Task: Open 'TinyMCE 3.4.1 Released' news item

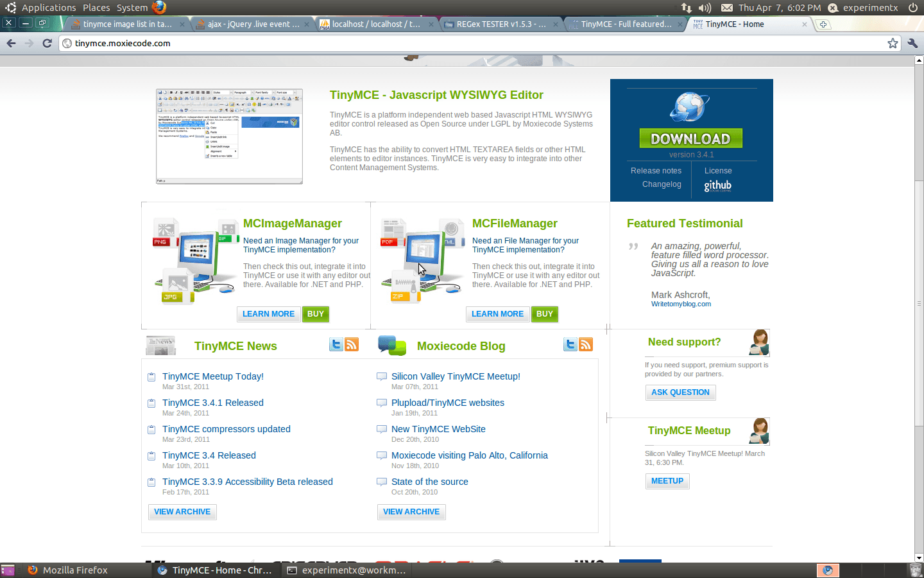Action: tap(213, 403)
